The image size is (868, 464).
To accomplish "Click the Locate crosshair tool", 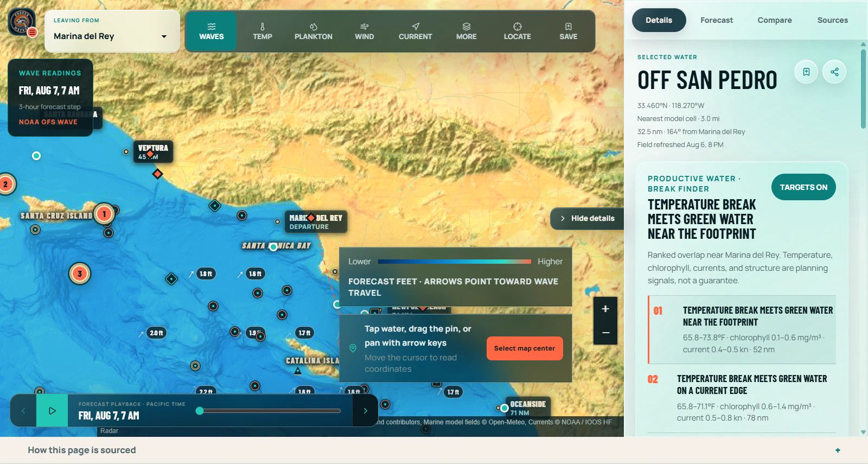I will (x=518, y=31).
